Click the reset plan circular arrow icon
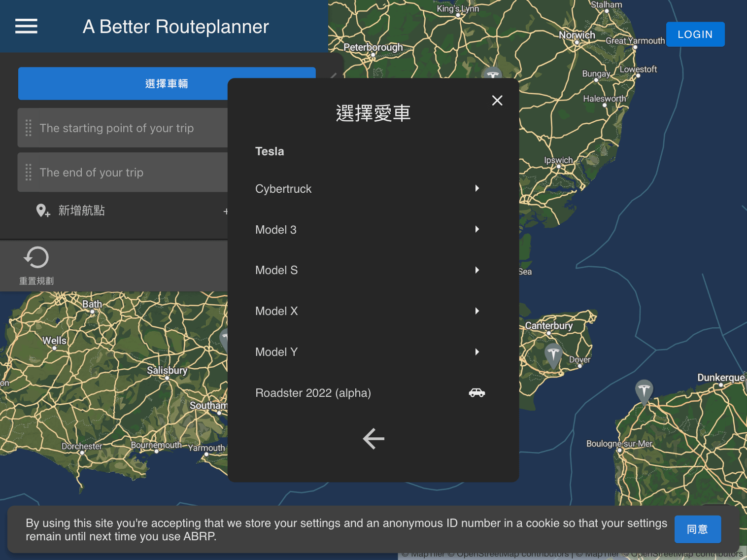The image size is (747, 560). tap(36, 257)
